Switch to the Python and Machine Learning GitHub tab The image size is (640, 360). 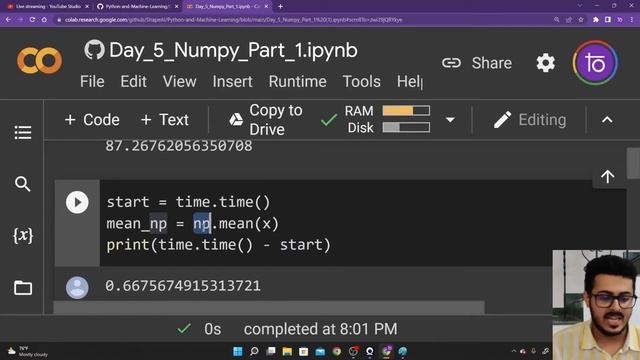[x=137, y=7]
